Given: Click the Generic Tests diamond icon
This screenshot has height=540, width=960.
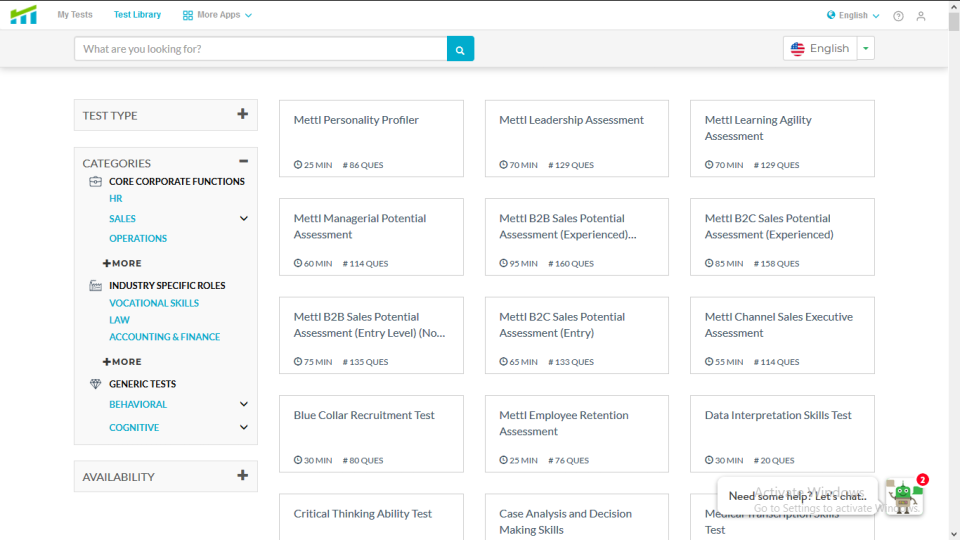Looking at the screenshot, I should (x=96, y=384).
